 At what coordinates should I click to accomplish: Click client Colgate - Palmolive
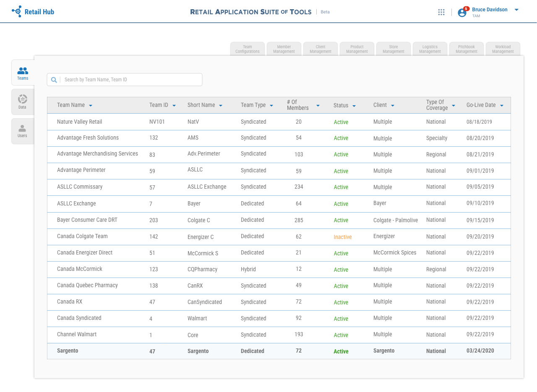[x=396, y=221]
